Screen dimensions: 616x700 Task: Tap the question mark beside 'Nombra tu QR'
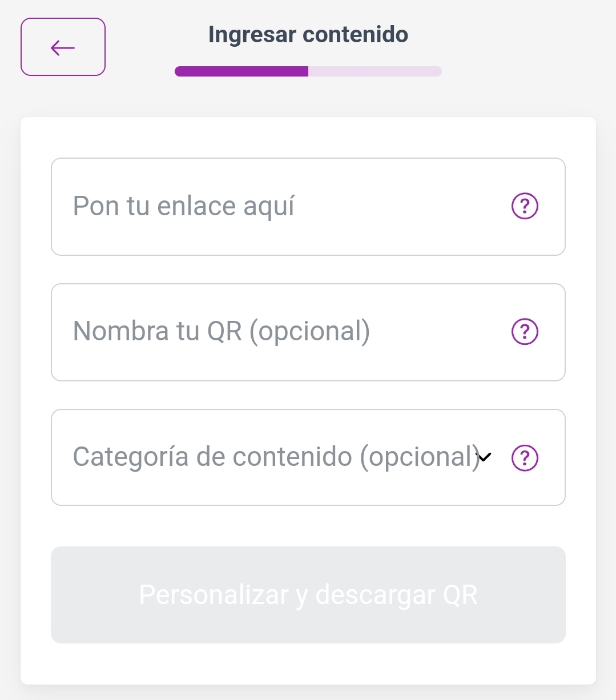tap(525, 332)
